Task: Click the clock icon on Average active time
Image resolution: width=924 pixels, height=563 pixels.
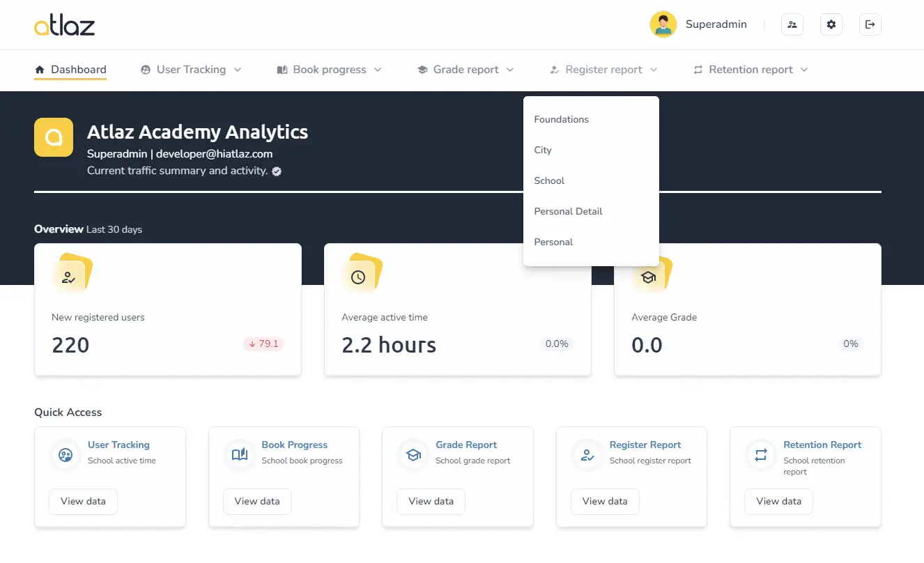Action: coord(358,277)
